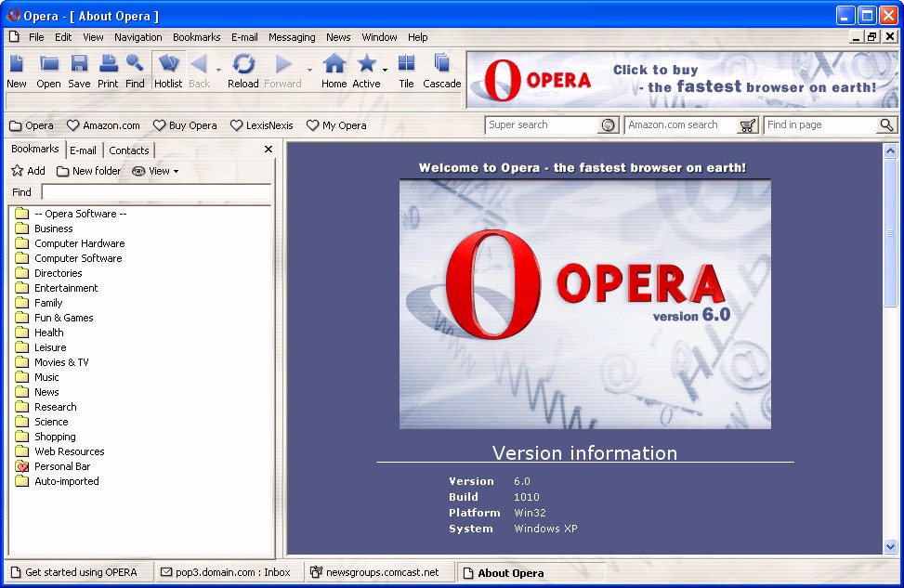Switch to newsgroups.comcast.net window
The height and width of the screenshot is (588, 904).
[x=379, y=572]
